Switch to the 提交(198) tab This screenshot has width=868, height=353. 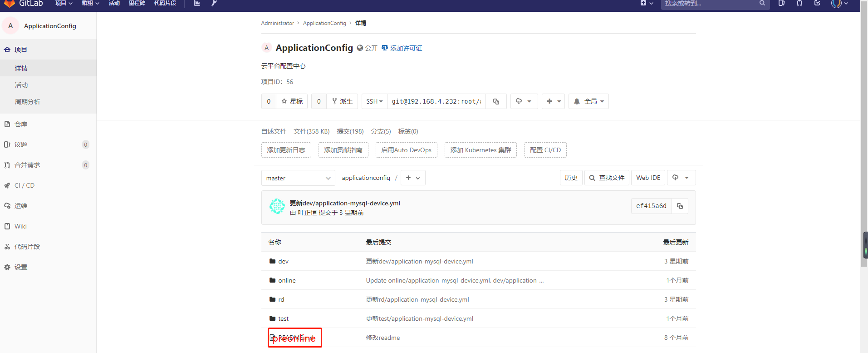(350, 131)
